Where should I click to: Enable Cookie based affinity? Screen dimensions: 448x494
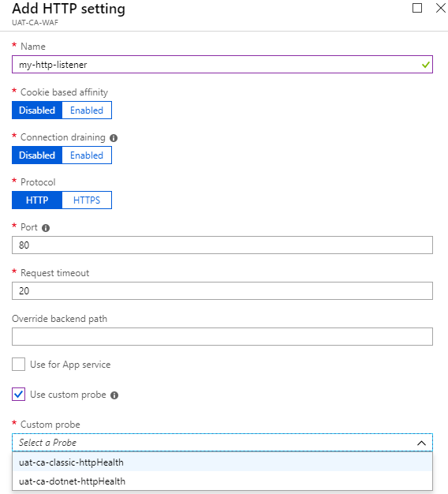point(87,110)
